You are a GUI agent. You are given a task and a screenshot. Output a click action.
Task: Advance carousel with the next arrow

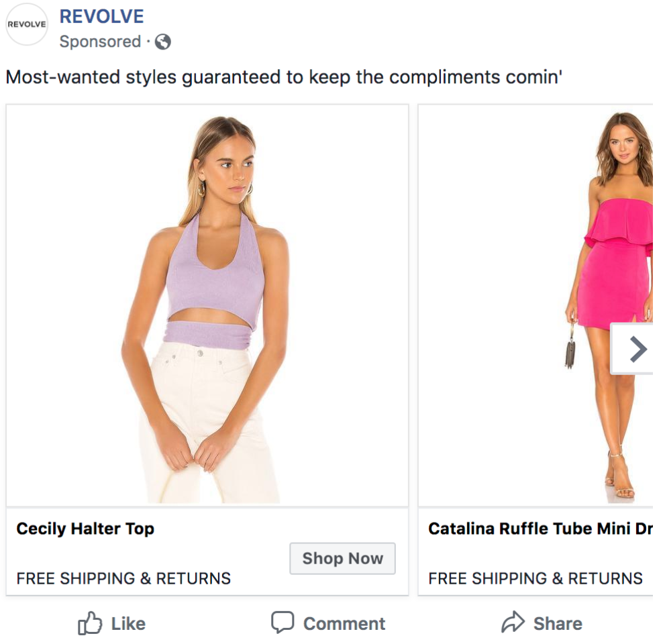click(x=637, y=348)
